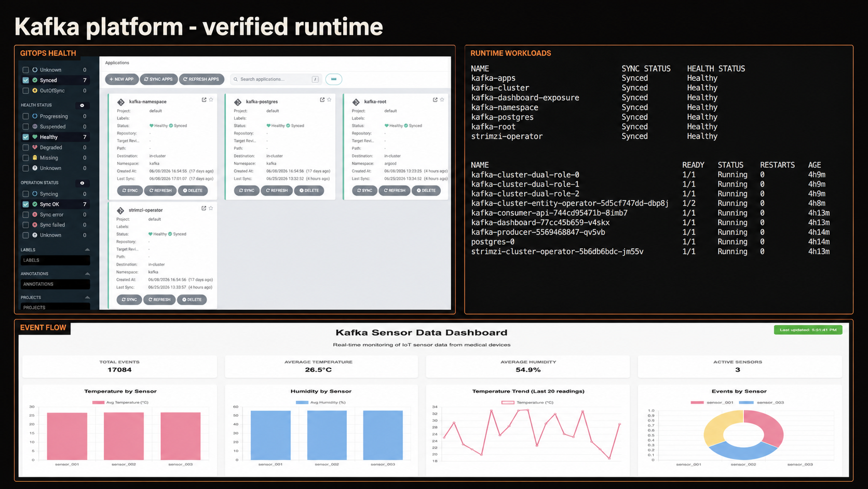Delete the kafka-root application
The image size is (868, 489).
click(x=426, y=191)
